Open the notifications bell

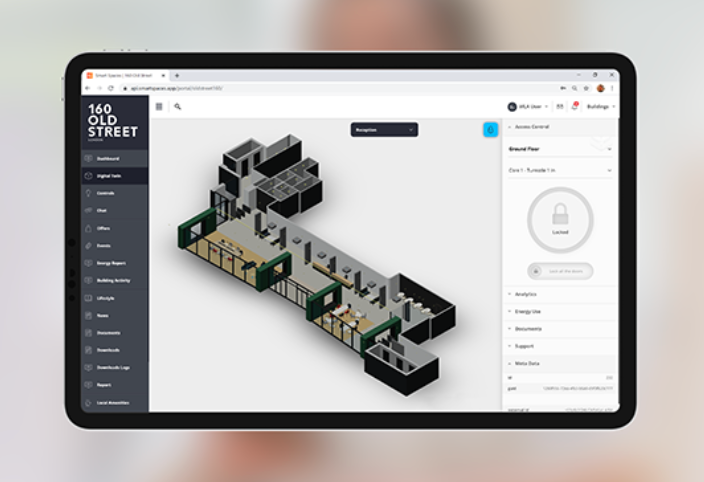pos(574,106)
